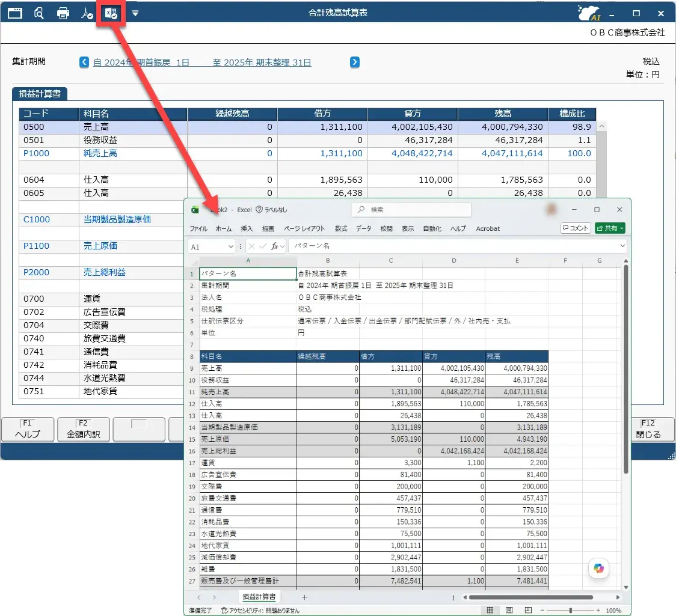This screenshot has width=676, height=616.
Task: Click the 役務収益 account row
Action: [x=307, y=140]
